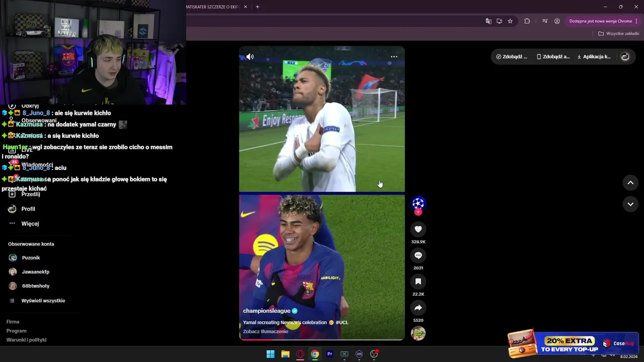
Task: Click Dostępna jest nowa wersja Chrome
Action: [600, 21]
